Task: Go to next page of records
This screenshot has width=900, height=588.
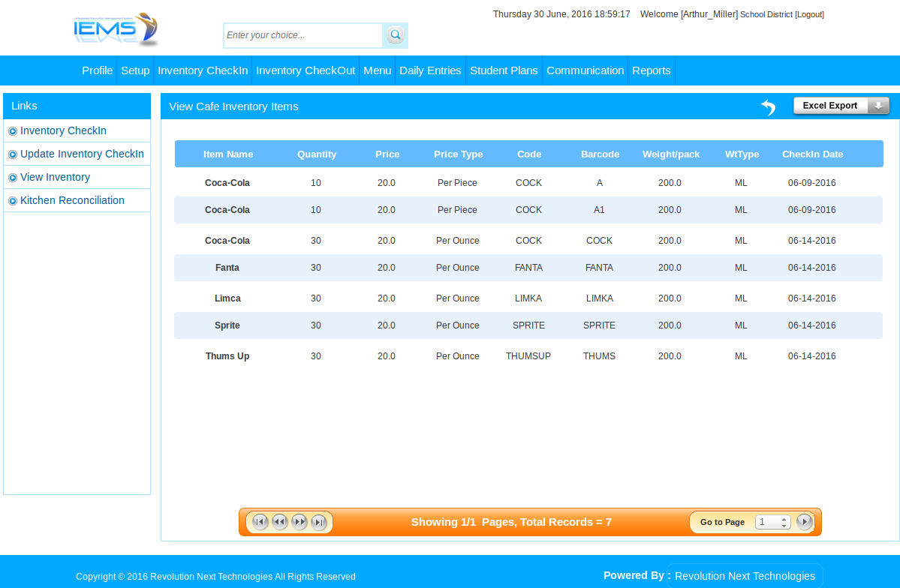Action: pos(299,522)
